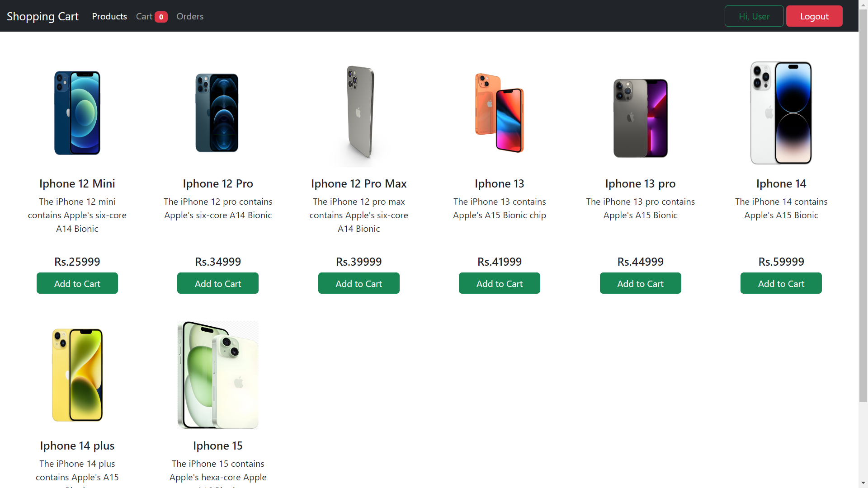The image size is (868, 488).
Task: Add Iphone 12 Mini to cart
Action: 77,283
